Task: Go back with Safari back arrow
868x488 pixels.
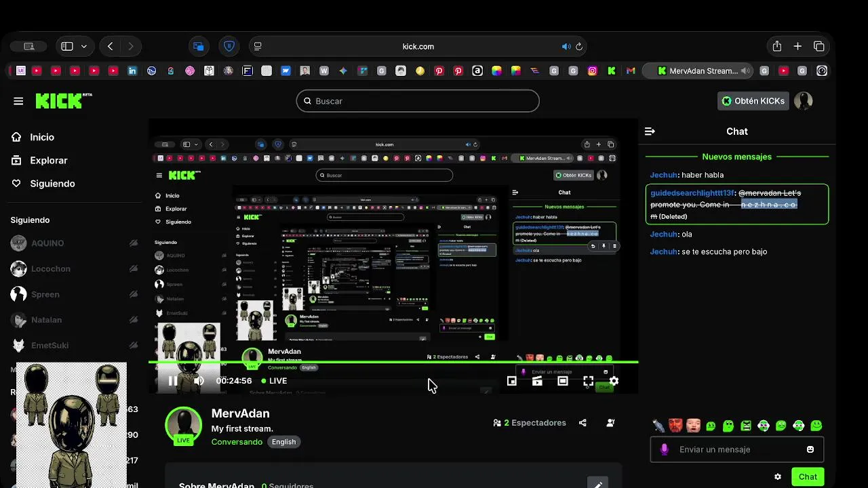Action: 111,46
